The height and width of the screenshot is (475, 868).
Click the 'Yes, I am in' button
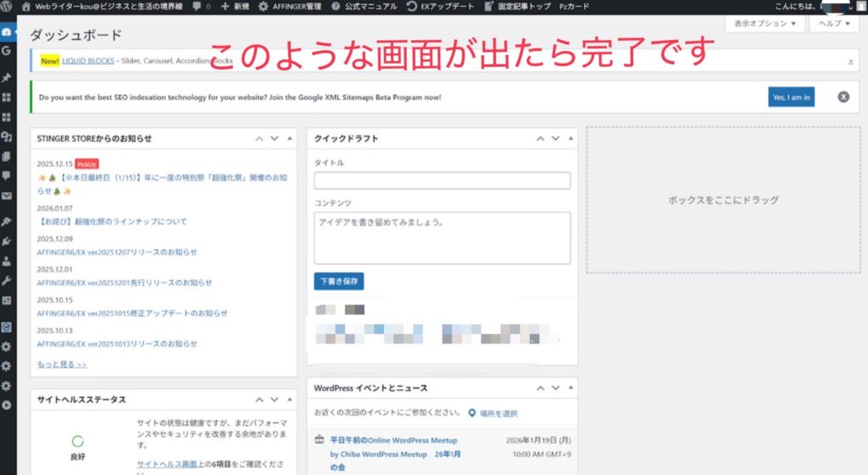(791, 98)
